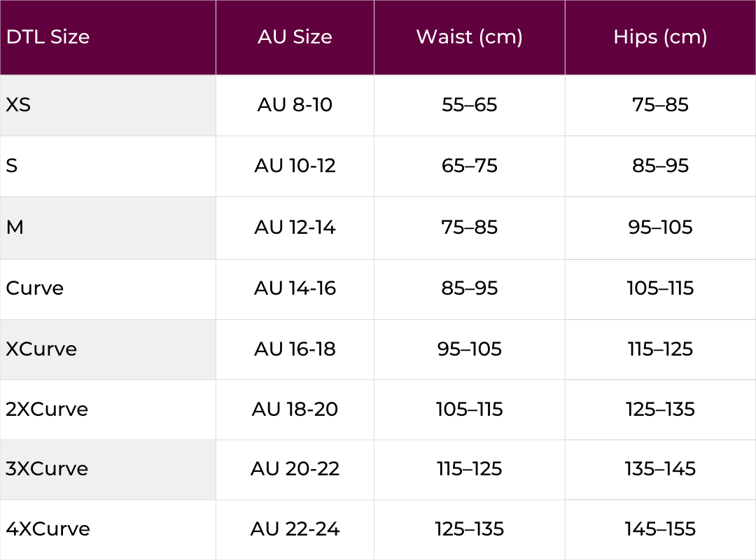Click the Curve size label
Image resolution: width=756 pixels, height=560 pixels.
click(x=35, y=288)
